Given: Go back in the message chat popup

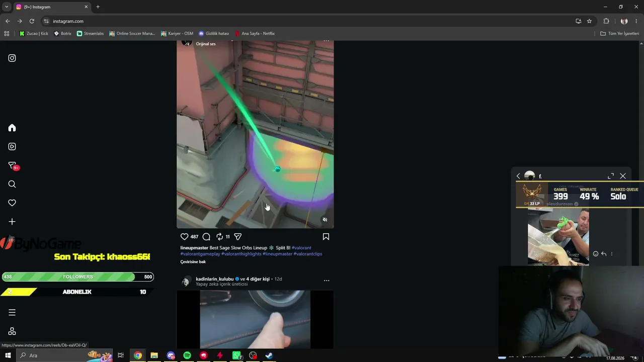Looking at the screenshot, I should [518, 176].
